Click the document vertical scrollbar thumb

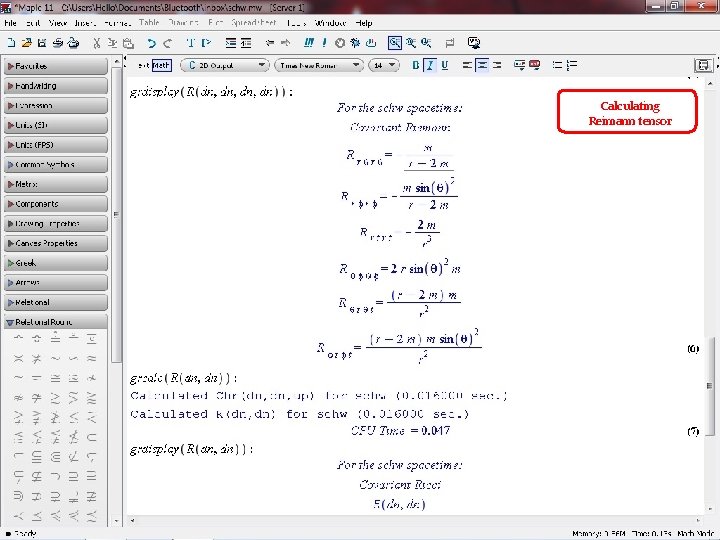[x=710, y=386]
